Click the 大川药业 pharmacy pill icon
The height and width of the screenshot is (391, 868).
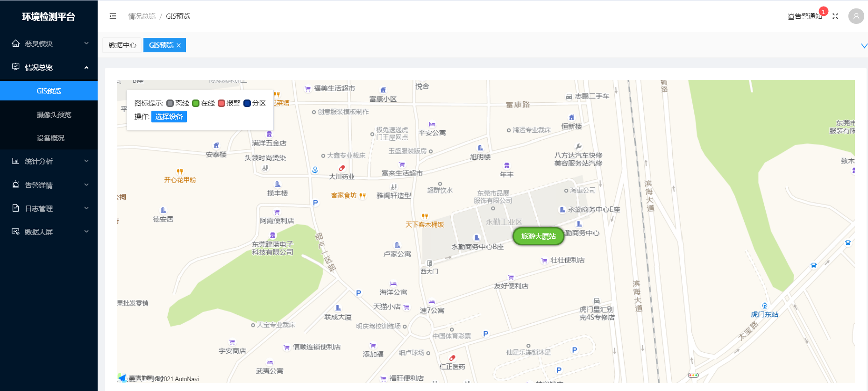(x=342, y=168)
